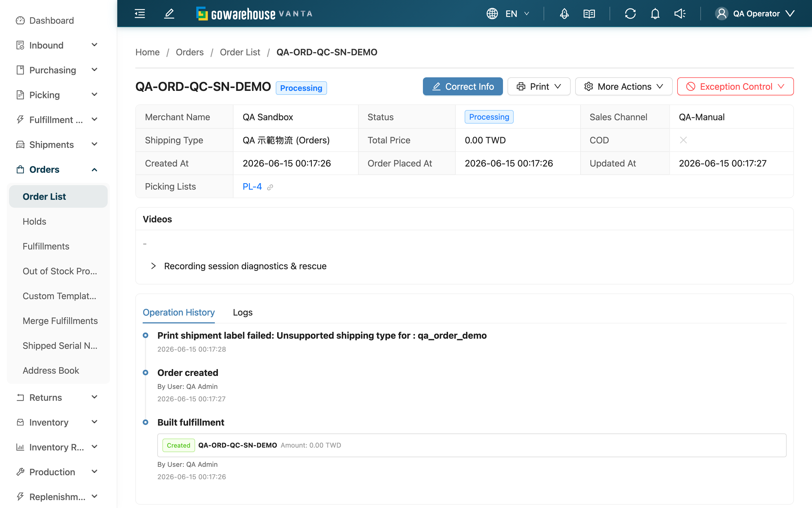Viewport: 812px width, 508px height.
Task: Click the 'QA Sandbox' merchant name value
Action: point(268,117)
